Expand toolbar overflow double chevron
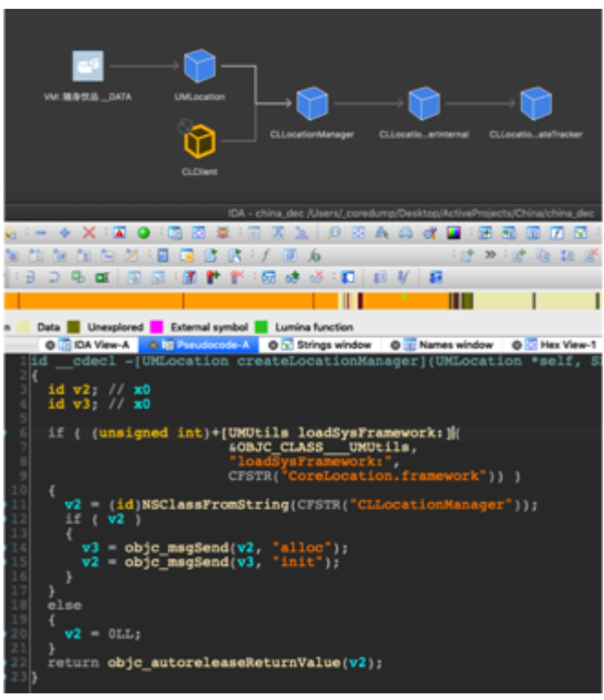Viewport: 604px width, 700px height. [490, 255]
